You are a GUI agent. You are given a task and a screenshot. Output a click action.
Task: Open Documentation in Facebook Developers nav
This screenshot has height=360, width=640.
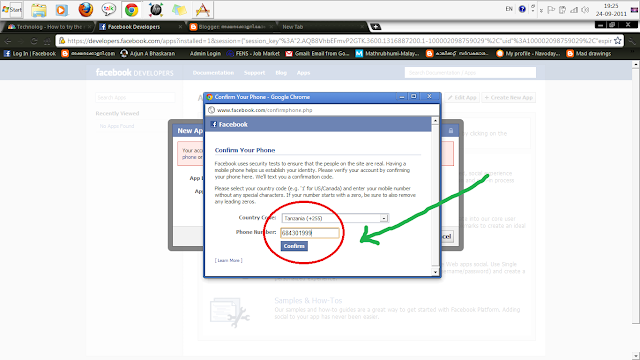(213, 73)
